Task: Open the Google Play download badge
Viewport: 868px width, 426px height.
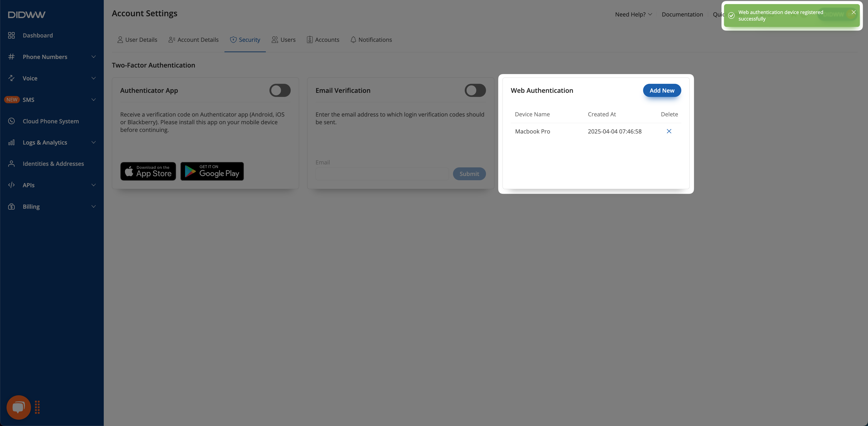Action: coord(212,171)
